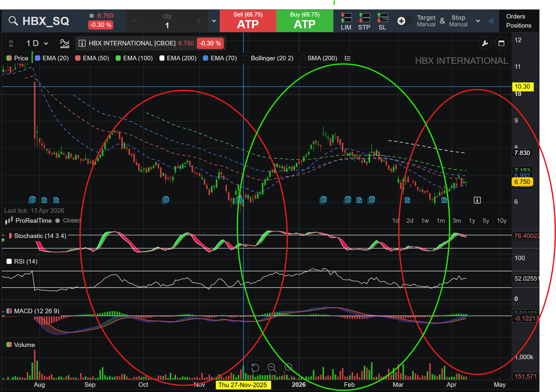Open the Positions tab
Screen dimensions: 556x392
pos(519,25)
